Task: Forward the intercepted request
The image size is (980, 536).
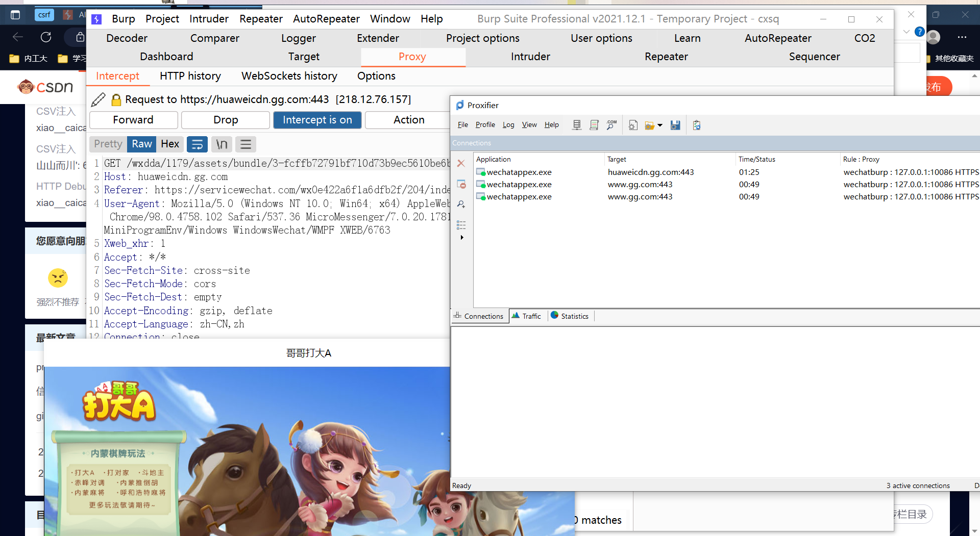Action: [133, 120]
